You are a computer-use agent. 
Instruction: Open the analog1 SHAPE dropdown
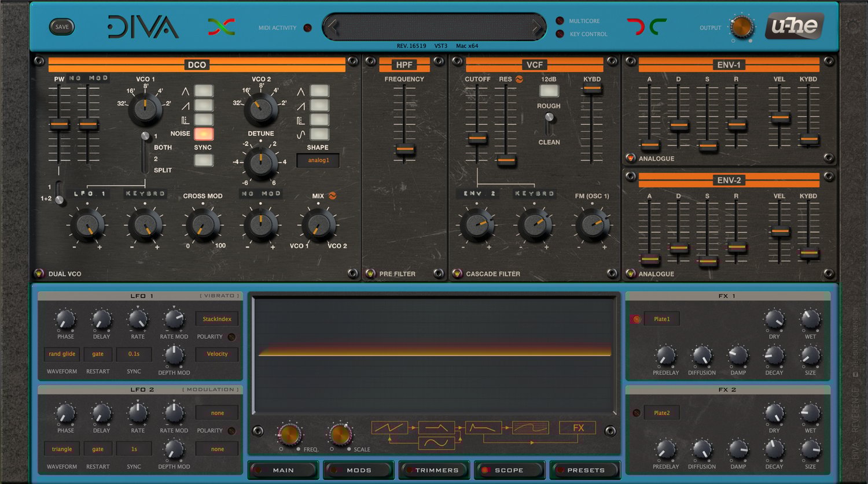(318, 160)
